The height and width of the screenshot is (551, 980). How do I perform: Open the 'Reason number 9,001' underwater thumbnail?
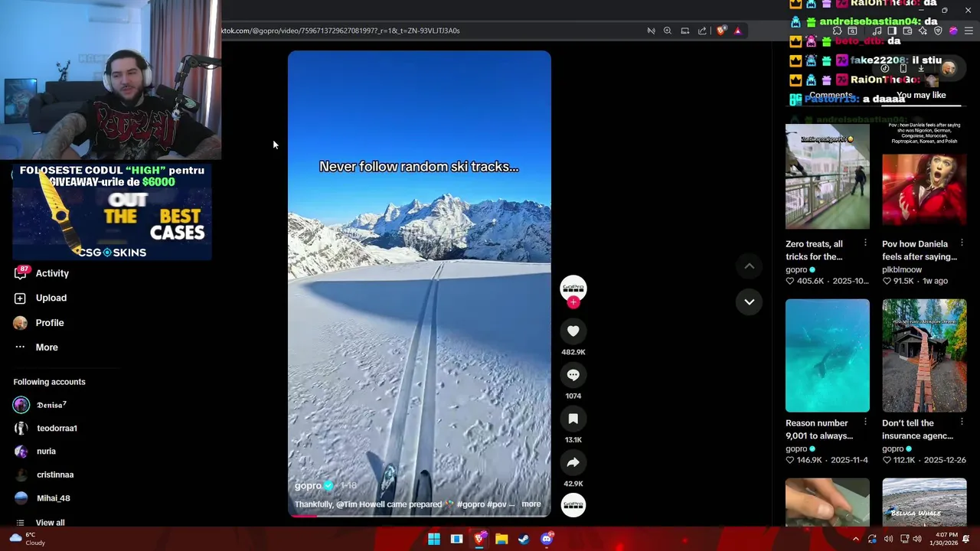(x=827, y=356)
